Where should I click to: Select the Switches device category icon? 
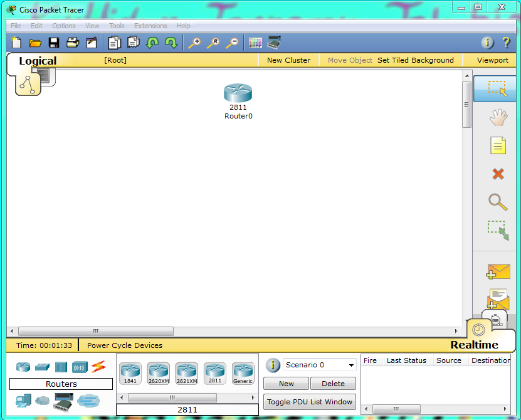42,367
